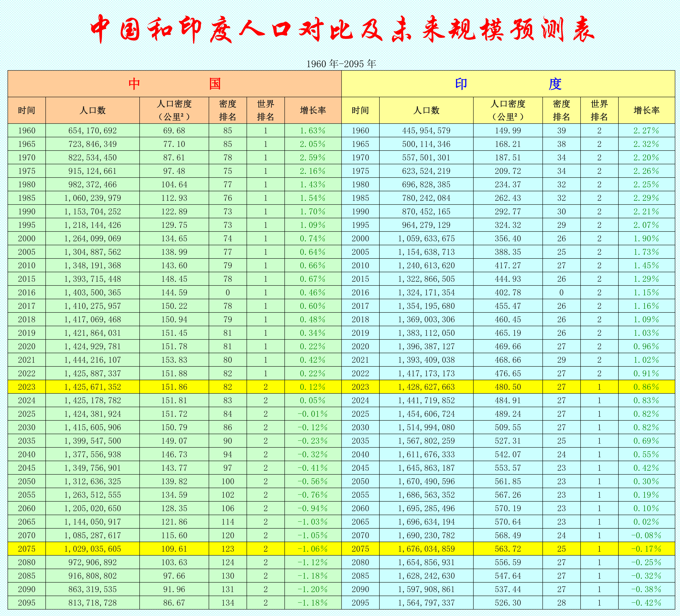Click the 1960年-2095年 subtitle text
680x616 pixels.
click(341, 64)
